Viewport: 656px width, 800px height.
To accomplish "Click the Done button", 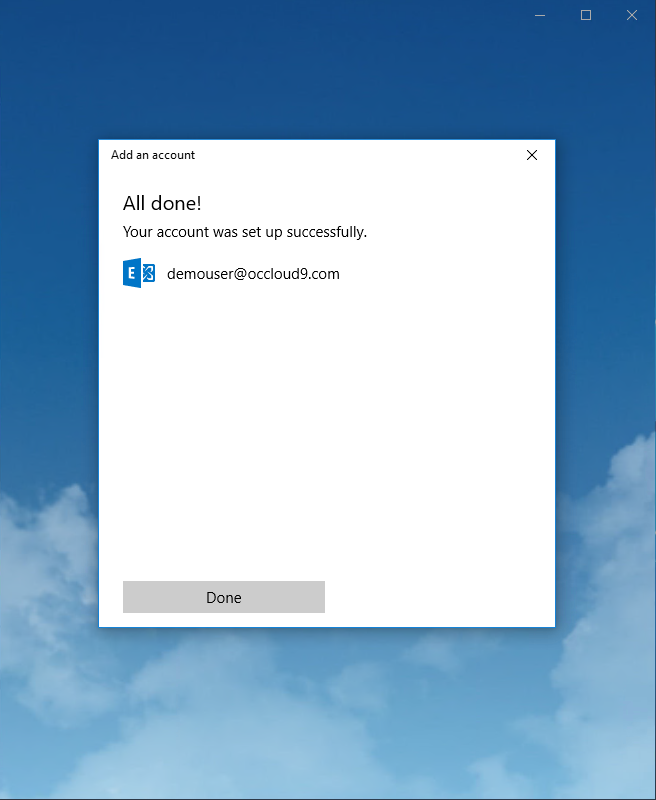I will click(223, 597).
